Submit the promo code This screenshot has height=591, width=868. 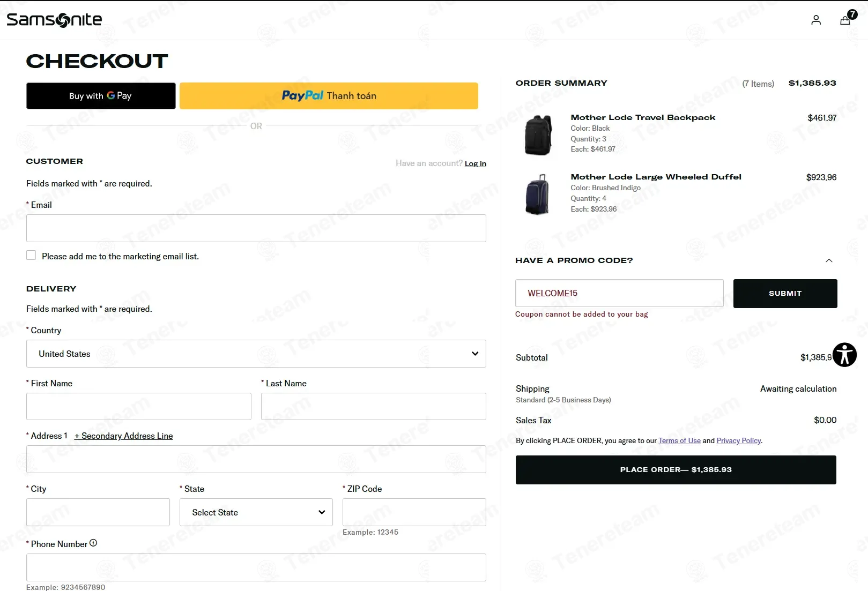pyautogui.click(x=785, y=294)
